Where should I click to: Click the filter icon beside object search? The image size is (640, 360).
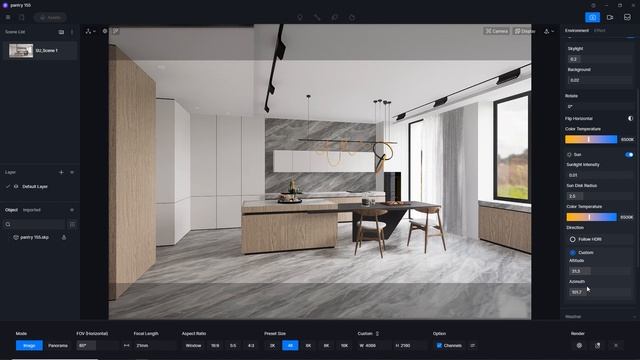click(72, 224)
